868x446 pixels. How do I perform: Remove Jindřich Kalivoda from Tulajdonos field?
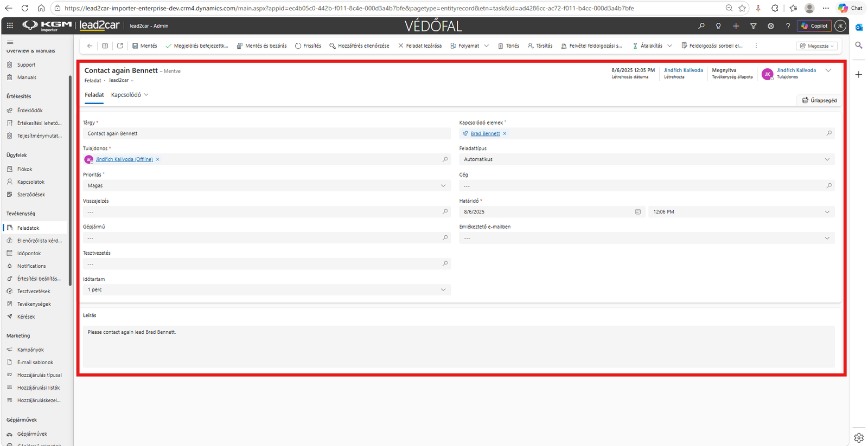158,159
